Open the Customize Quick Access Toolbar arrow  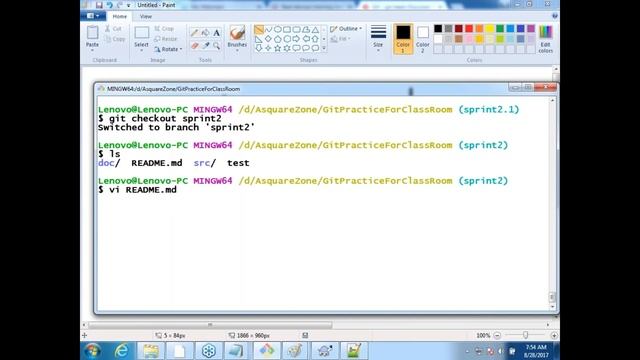(x=128, y=5)
